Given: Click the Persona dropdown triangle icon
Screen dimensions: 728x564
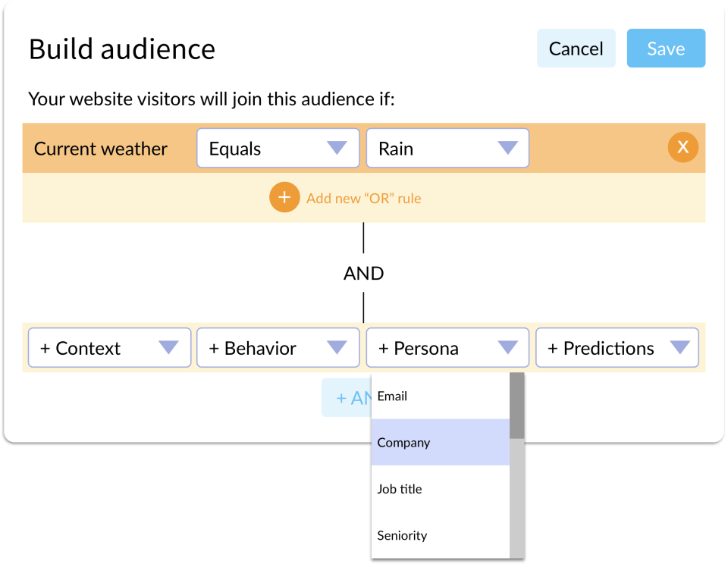Looking at the screenshot, I should click(507, 348).
